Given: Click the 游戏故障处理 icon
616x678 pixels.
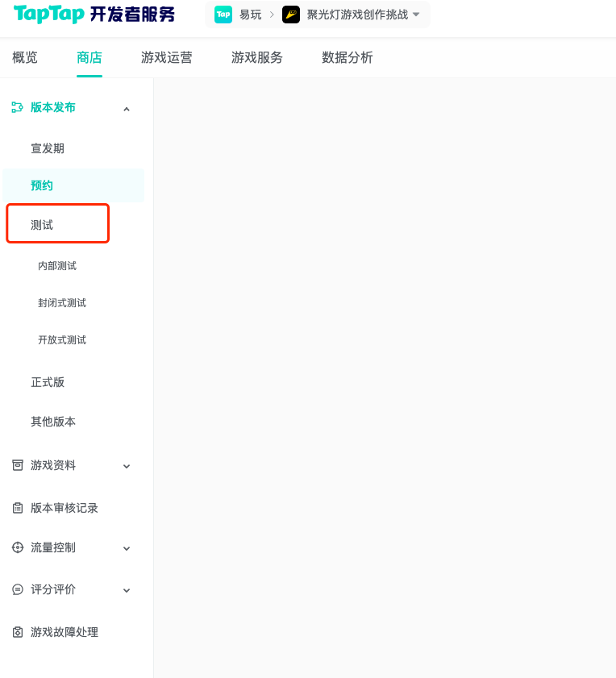Looking at the screenshot, I should tap(18, 632).
